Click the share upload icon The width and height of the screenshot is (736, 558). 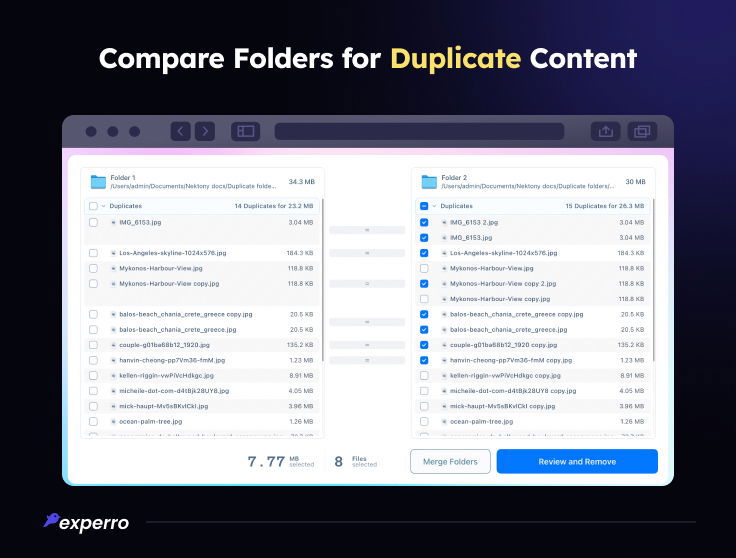coord(606,131)
